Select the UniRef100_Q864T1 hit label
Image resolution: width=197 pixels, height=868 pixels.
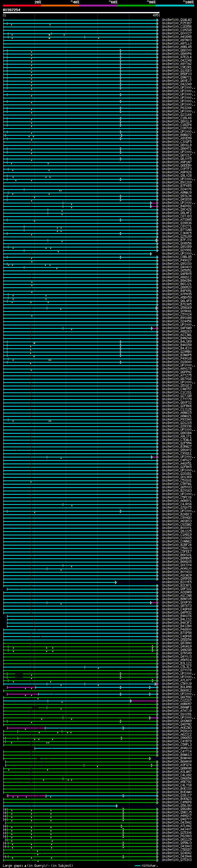[177, 149]
